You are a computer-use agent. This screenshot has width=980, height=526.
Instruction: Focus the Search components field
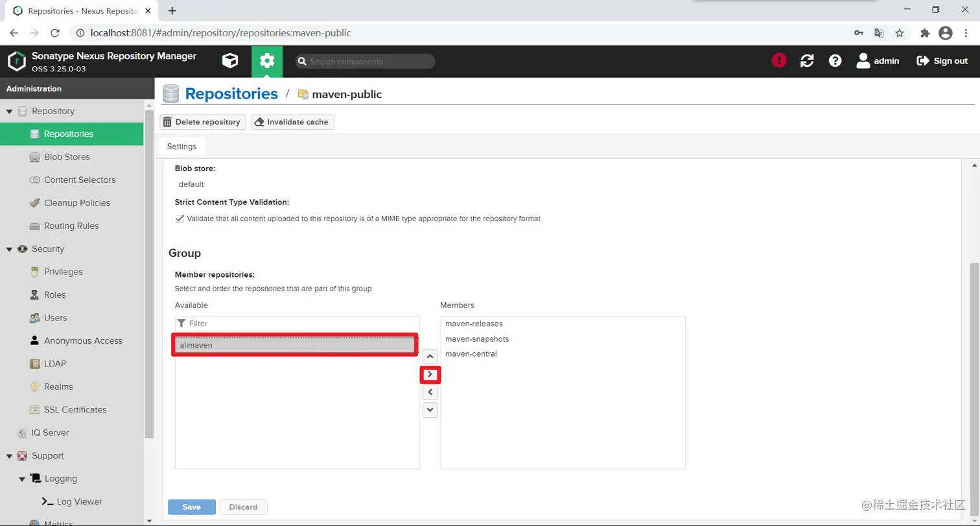[x=365, y=62]
